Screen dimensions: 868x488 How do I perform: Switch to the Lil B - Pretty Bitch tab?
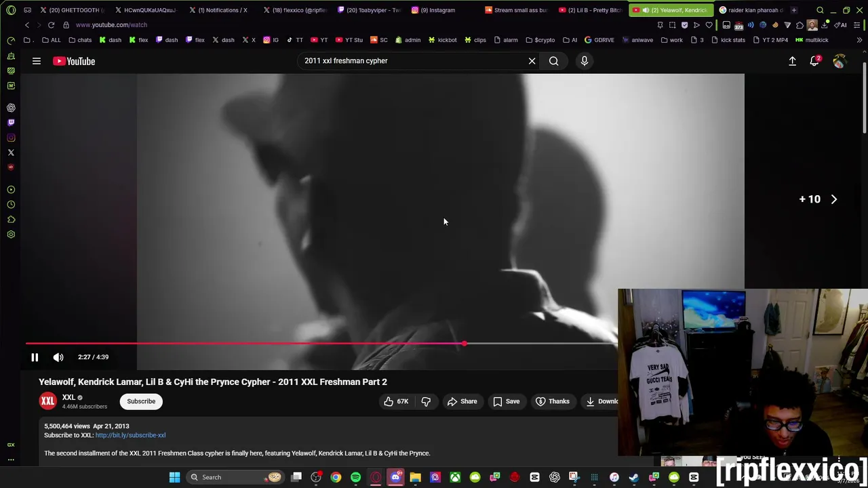click(x=591, y=10)
